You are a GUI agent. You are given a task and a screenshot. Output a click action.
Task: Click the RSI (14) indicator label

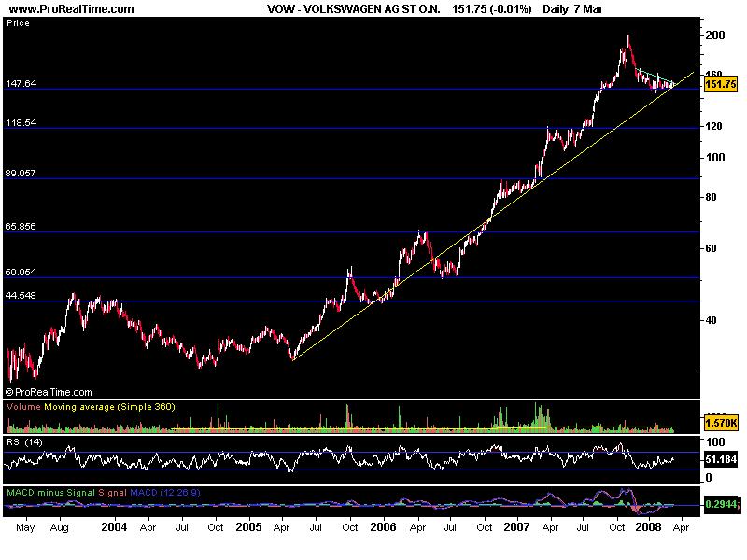[24, 442]
